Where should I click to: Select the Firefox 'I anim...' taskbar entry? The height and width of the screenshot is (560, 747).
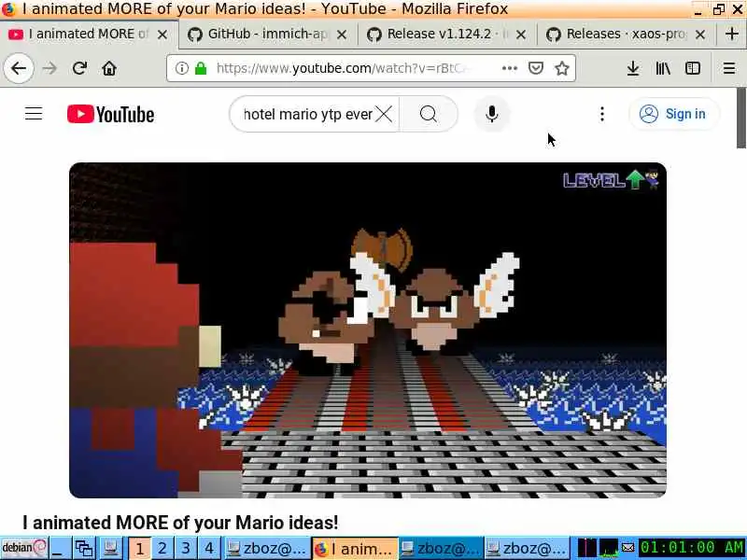tap(355, 549)
